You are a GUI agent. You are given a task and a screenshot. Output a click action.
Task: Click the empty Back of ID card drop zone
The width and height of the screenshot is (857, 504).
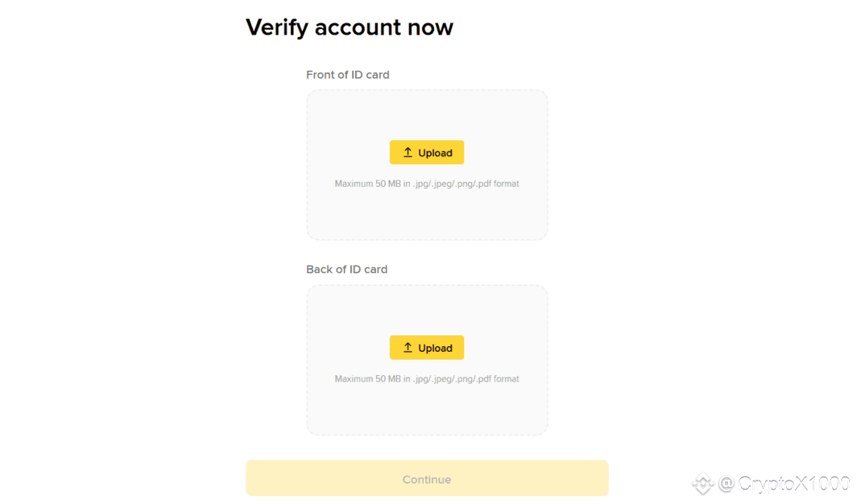tap(427, 407)
